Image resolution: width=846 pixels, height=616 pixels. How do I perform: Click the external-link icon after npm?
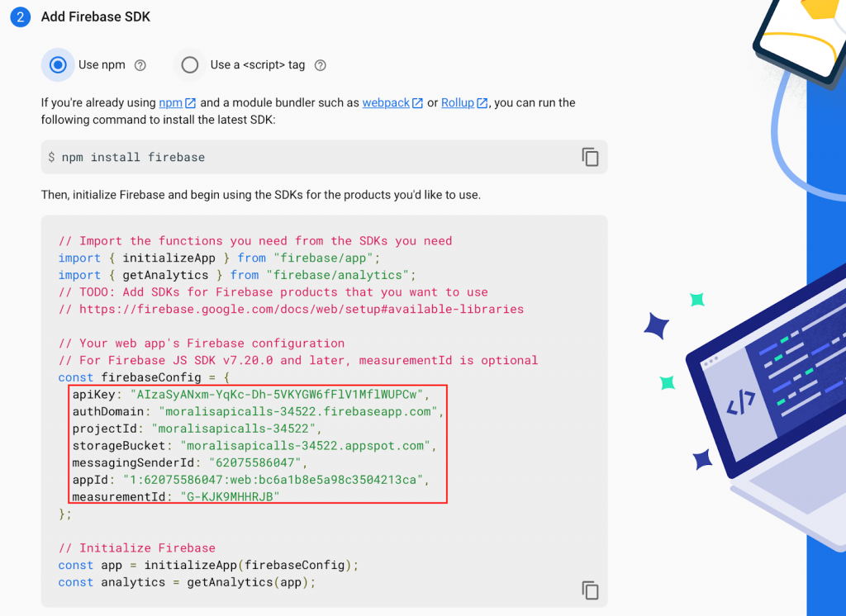(190, 103)
